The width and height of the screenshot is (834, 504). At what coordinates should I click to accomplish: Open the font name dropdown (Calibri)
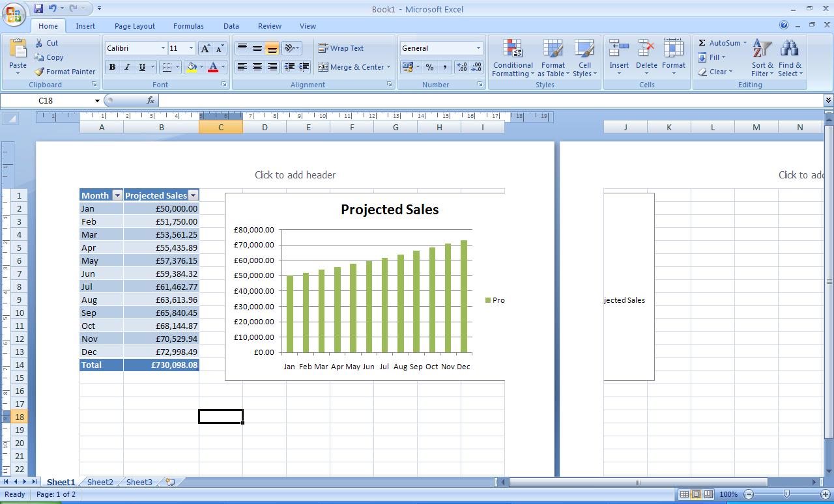click(x=163, y=48)
